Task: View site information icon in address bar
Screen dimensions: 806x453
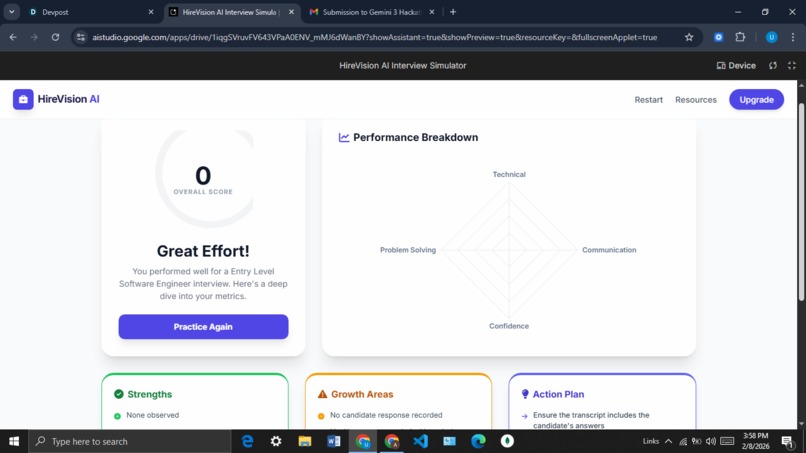Action: tap(81, 37)
